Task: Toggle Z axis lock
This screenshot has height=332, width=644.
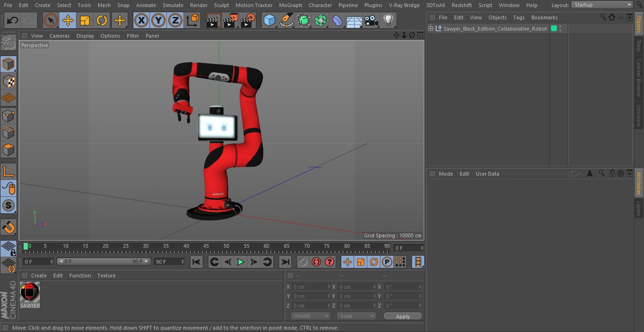Action: pos(175,20)
